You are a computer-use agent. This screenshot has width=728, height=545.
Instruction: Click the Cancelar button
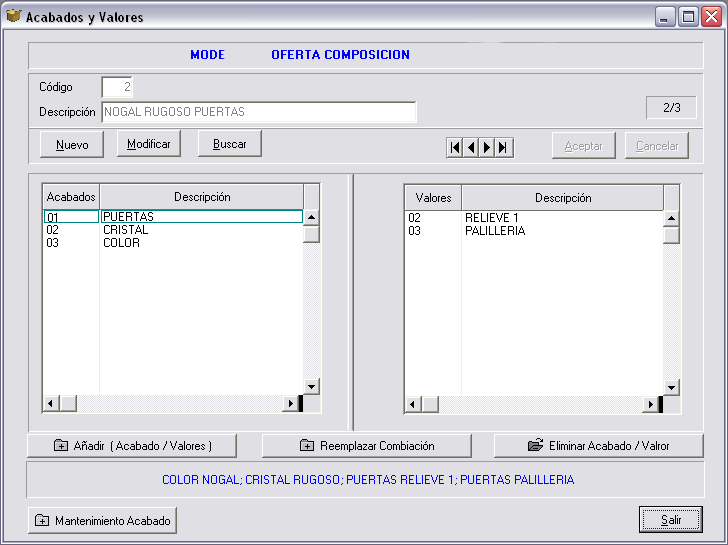point(657,146)
